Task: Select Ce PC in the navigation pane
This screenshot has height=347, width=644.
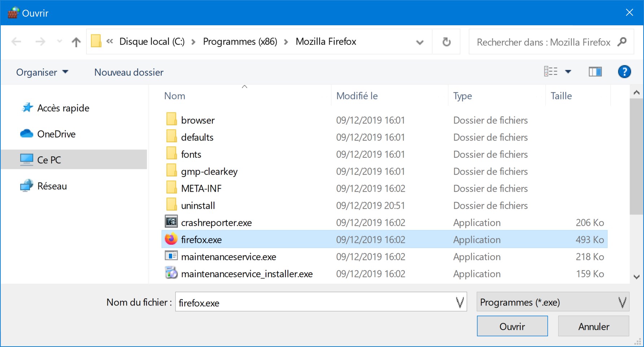Action: 74,160
